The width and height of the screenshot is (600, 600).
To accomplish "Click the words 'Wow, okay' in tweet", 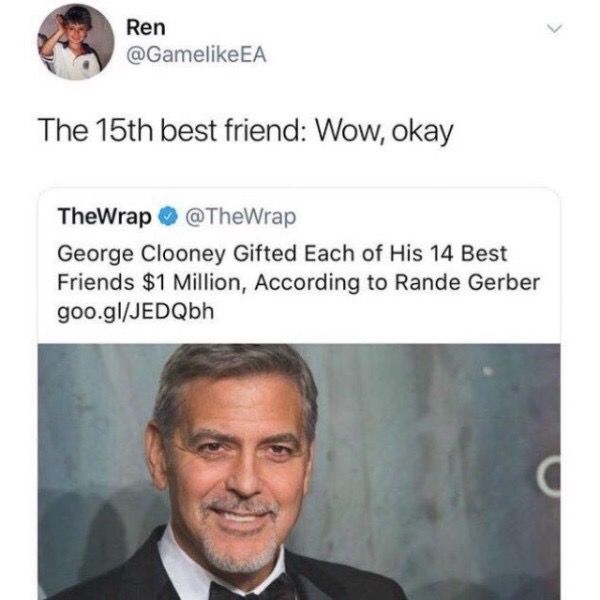I will click(384, 132).
